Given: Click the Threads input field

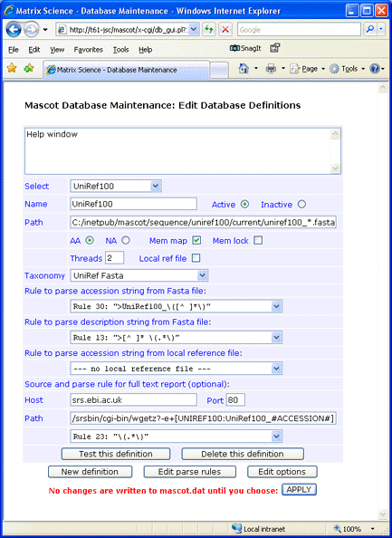Looking at the screenshot, I should pos(115,258).
